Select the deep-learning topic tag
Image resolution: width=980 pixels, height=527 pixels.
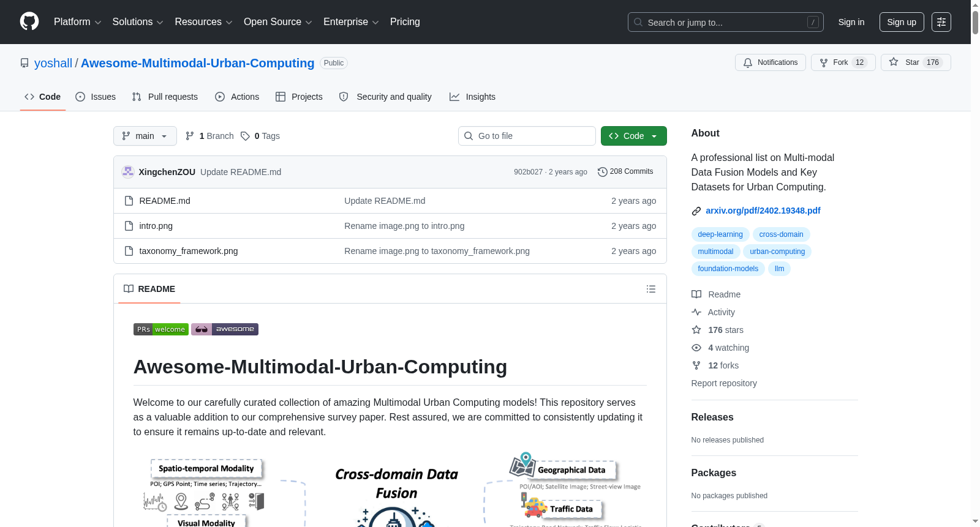tap(720, 234)
